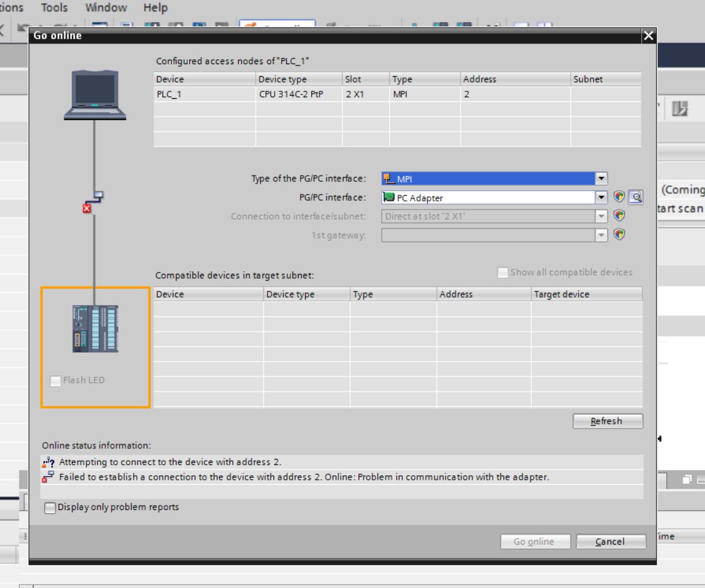Click the Device type header in compatible devices

coord(306,294)
